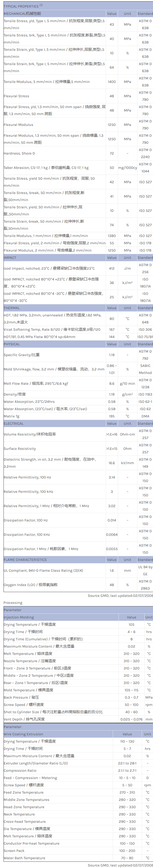Select the Melt Flow Rate row label
Viewport: 153px width, 868px height.
pyautogui.click(x=36, y=383)
